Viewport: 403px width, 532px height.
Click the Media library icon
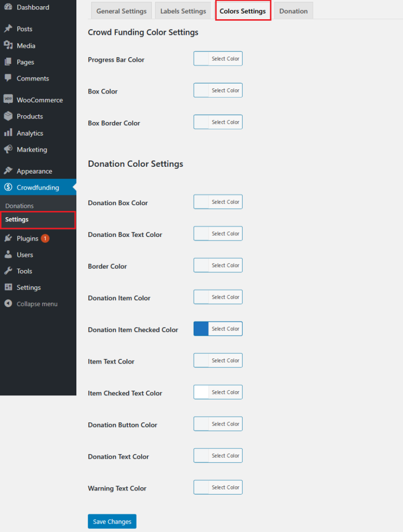click(8, 45)
